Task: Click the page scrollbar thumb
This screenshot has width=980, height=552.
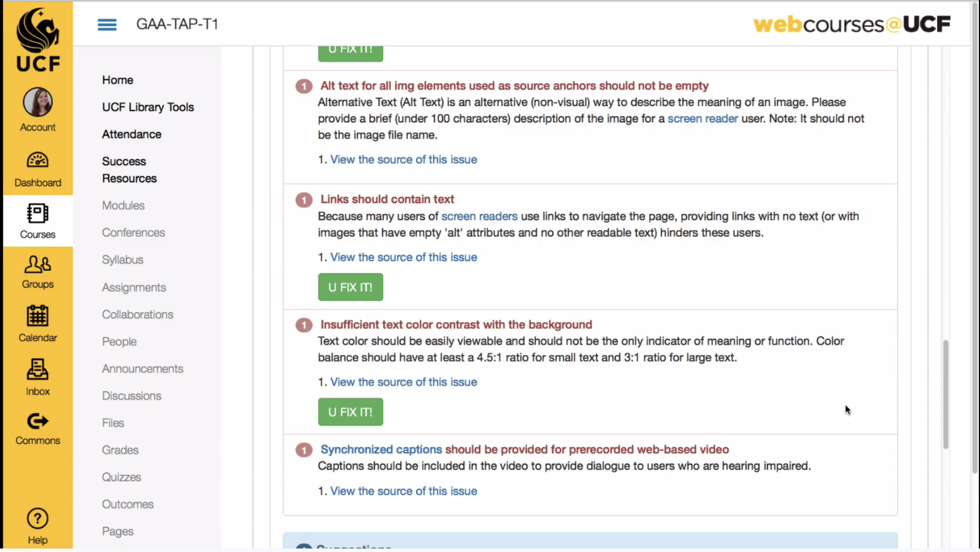Action: 946,394
